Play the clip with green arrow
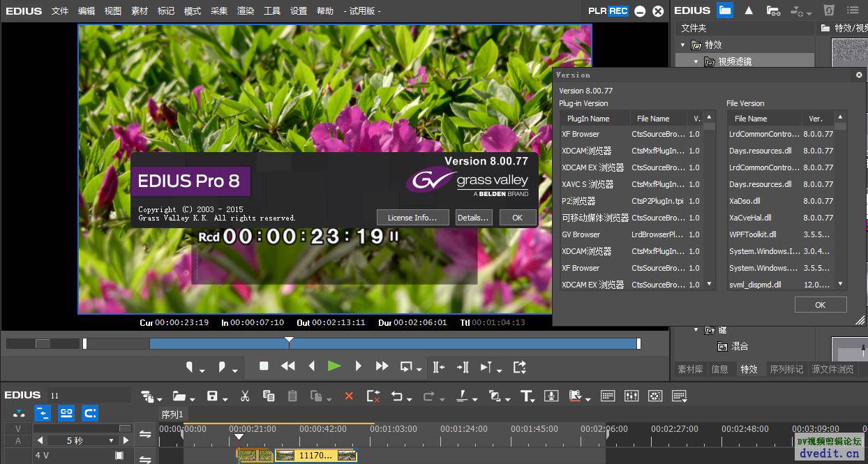 point(334,366)
